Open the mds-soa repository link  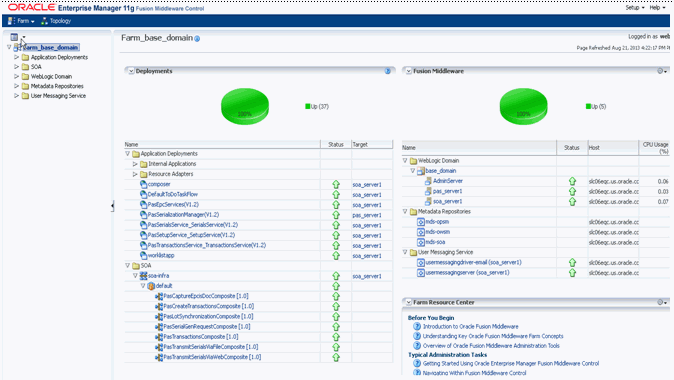435,242
